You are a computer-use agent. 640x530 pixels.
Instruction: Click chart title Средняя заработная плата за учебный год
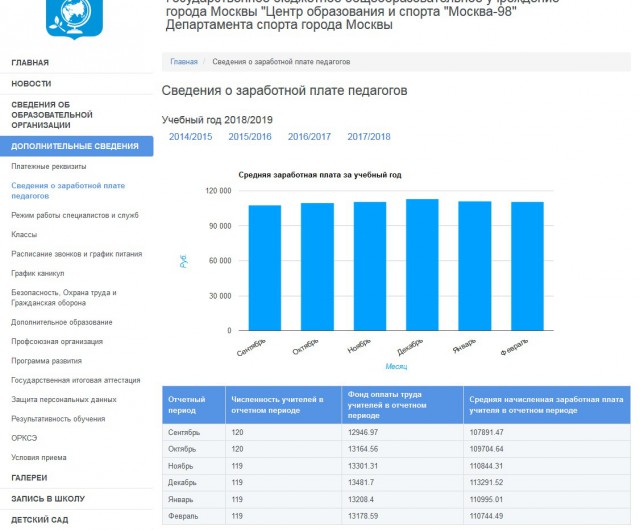click(x=320, y=175)
